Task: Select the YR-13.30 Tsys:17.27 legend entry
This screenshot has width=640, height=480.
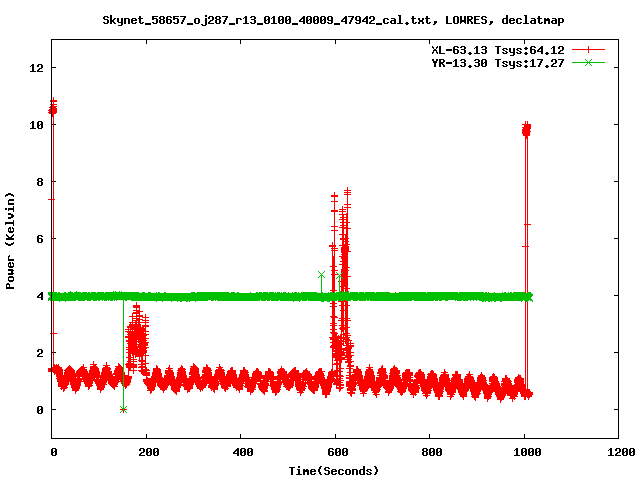Action: (x=498, y=63)
